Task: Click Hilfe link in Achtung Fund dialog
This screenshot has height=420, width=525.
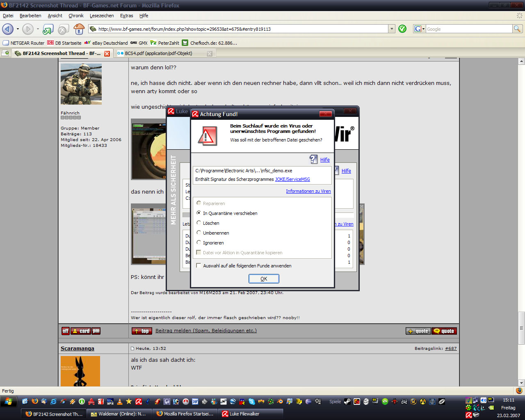Action: click(x=325, y=160)
